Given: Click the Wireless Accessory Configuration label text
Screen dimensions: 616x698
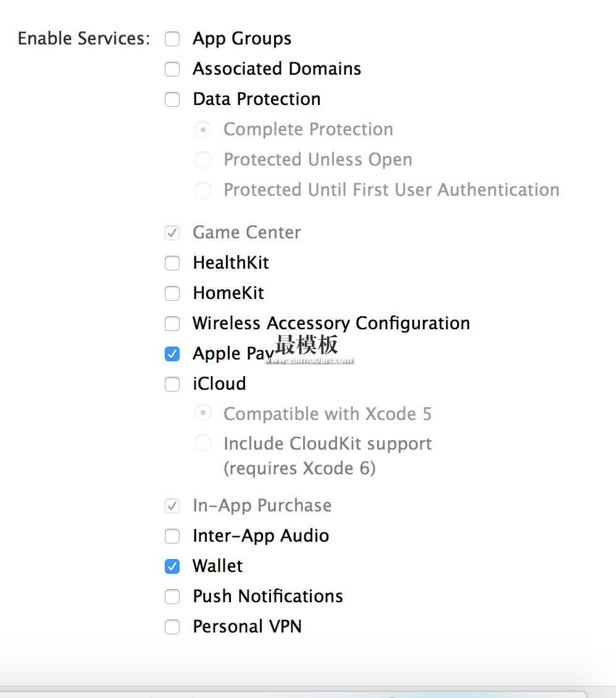Looking at the screenshot, I should tap(331, 324).
